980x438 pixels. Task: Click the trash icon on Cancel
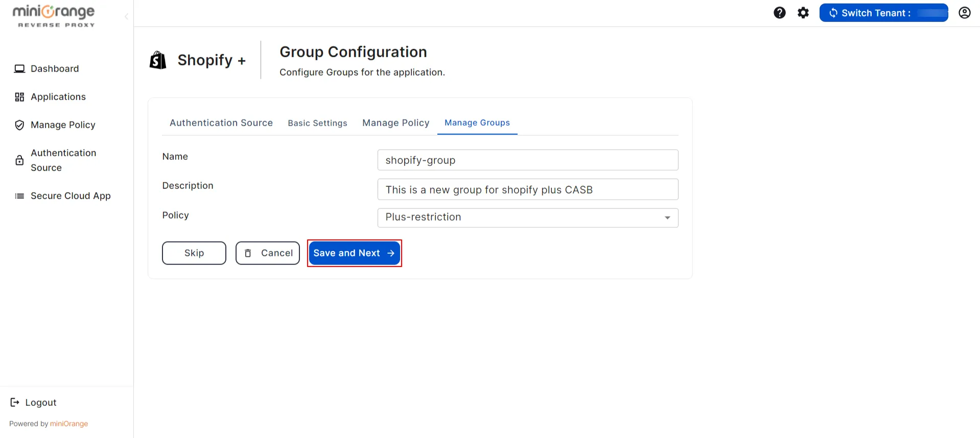pyautogui.click(x=248, y=253)
